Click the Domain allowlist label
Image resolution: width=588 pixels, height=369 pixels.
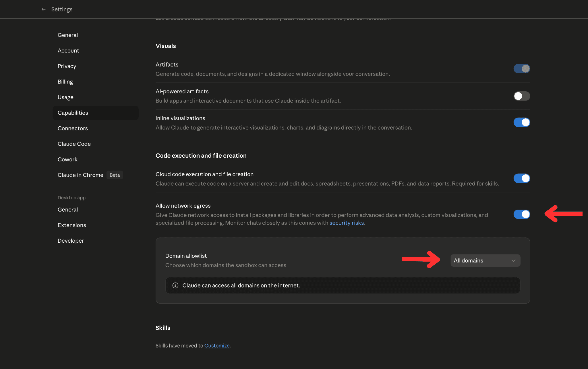point(186,256)
